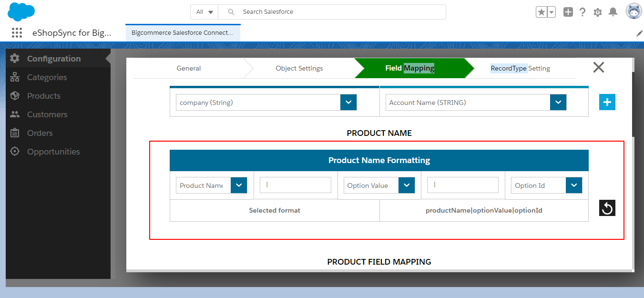Open Products in the sidebar
The height and width of the screenshot is (298, 644).
coord(43,96)
